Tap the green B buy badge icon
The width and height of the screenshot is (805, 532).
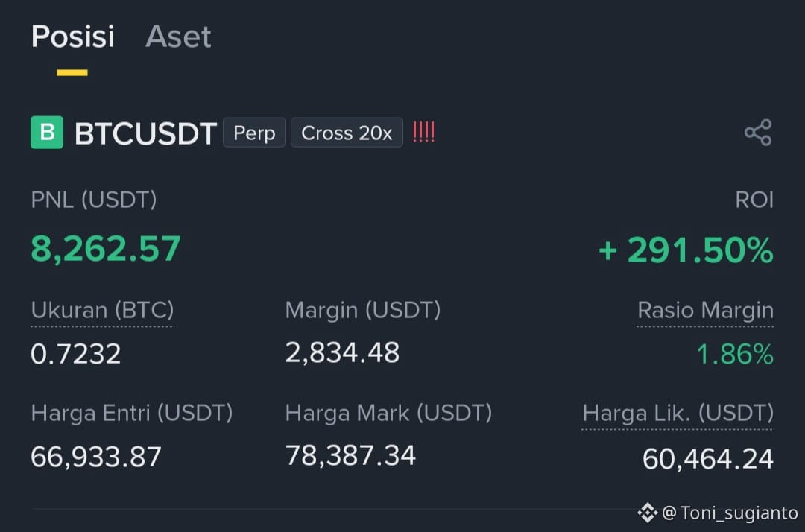click(x=47, y=133)
